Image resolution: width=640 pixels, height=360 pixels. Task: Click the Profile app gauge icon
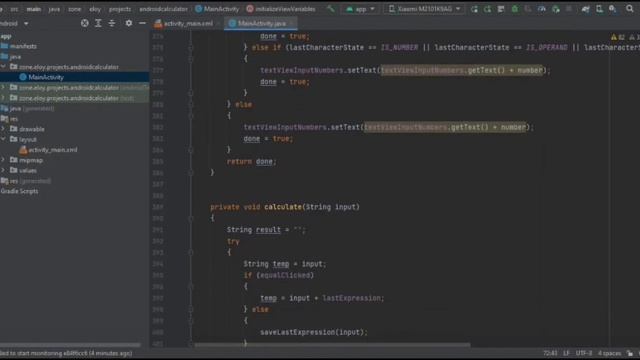(x=542, y=9)
